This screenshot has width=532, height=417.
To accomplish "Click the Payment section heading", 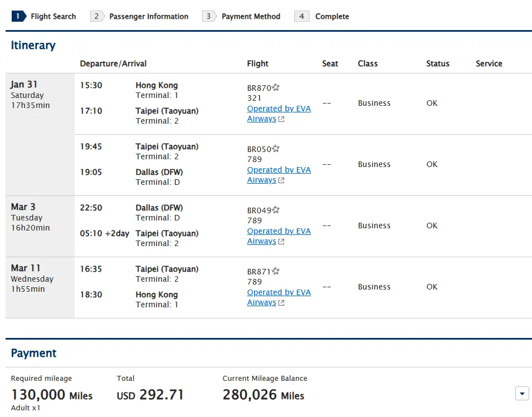I will coord(33,353).
